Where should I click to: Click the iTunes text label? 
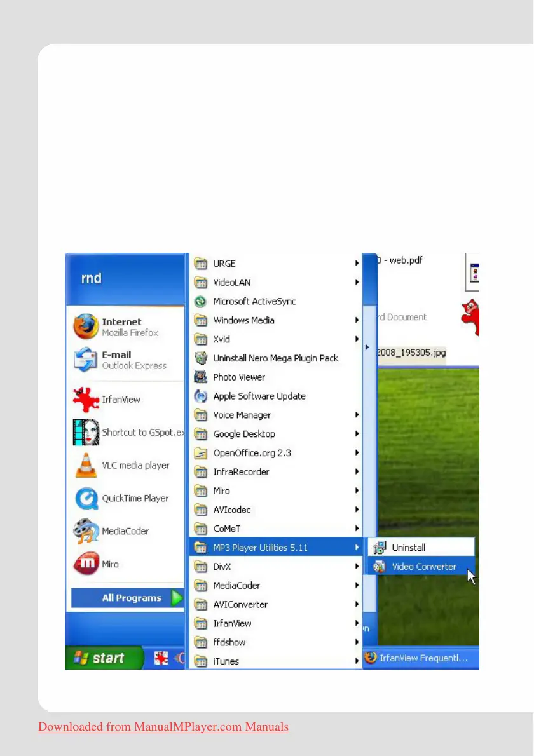point(226,661)
